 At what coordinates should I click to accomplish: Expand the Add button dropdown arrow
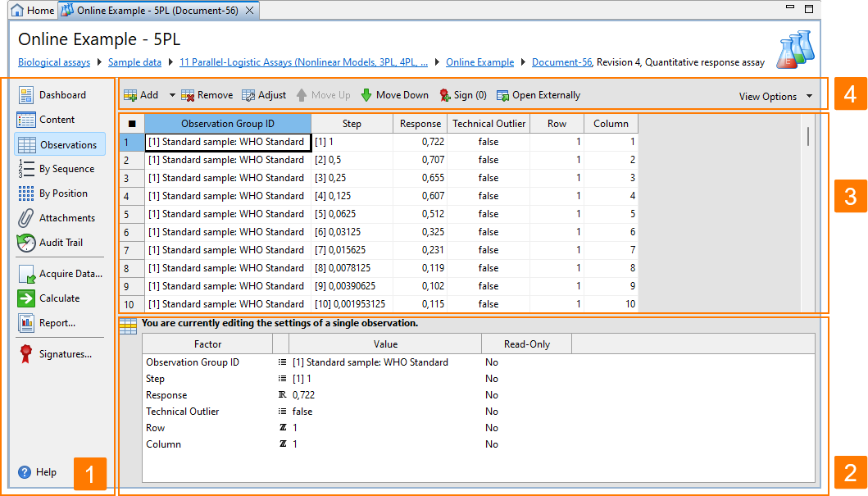[172, 95]
